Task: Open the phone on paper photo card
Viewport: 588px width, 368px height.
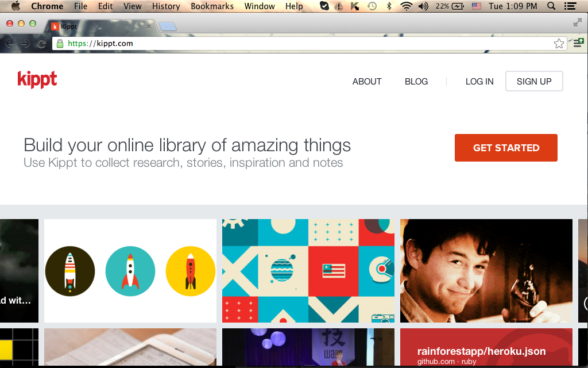Action: click(130, 347)
